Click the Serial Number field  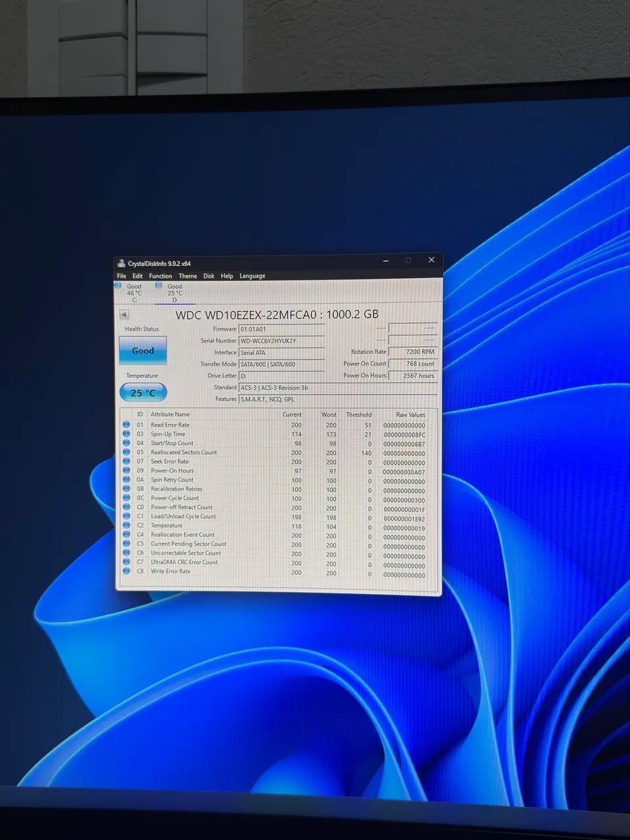pos(282,341)
